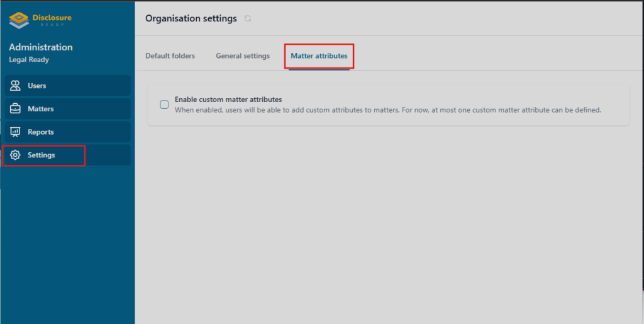Click the Matters briefcase icon
The image size is (644, 324).
coord(15,109)
